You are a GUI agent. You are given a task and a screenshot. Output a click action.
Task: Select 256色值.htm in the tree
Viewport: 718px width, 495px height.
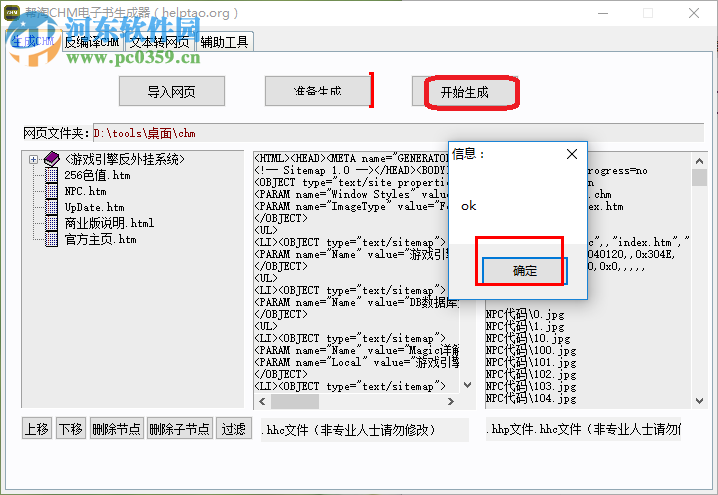pyautogui.click(x=97, y=175)
